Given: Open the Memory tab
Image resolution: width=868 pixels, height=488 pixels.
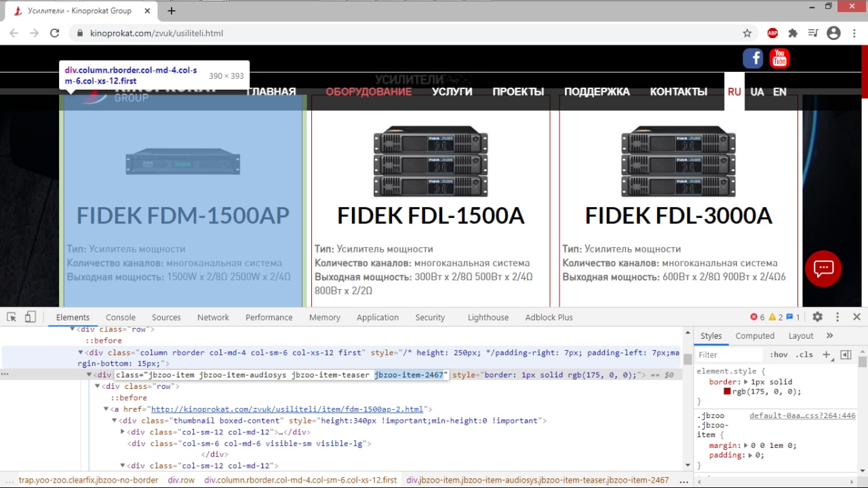Looking at the screenshot, I should point(325,317).
